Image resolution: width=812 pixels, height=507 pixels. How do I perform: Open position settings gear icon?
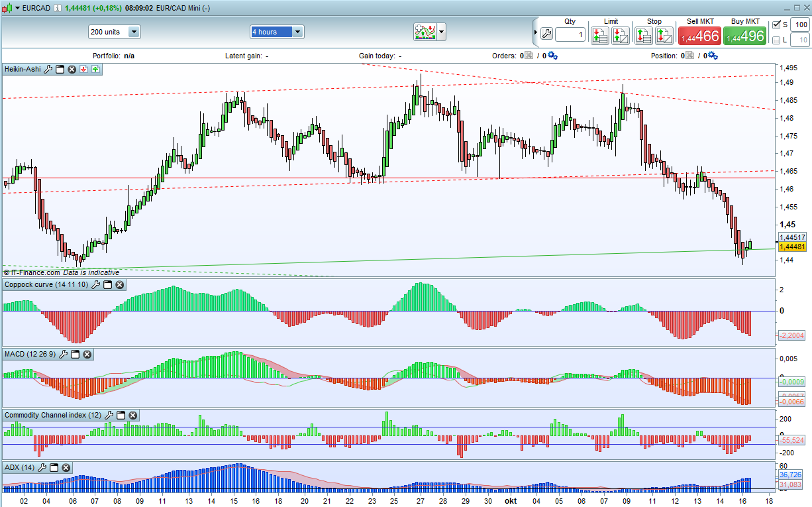pos(713,56)
